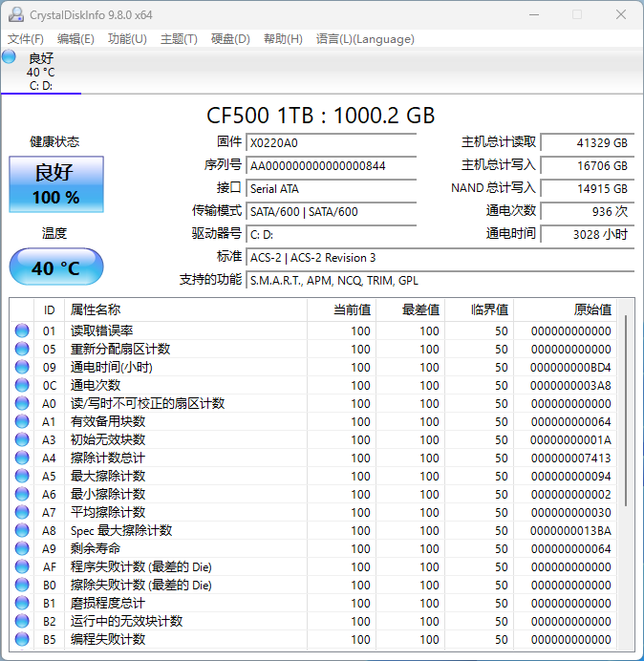Click the CrystalDiskInfo app icon in title bar
This screenshot has height=661, width=644.
16,14
